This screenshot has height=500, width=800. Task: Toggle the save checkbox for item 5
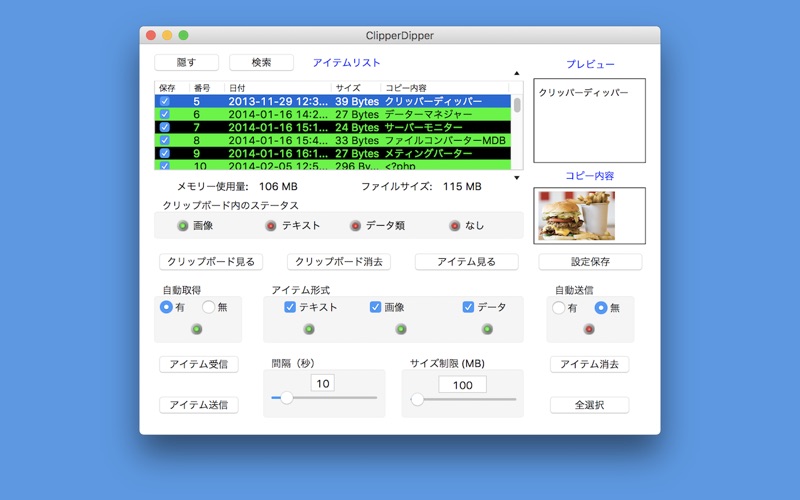click(x=164, y=101)
